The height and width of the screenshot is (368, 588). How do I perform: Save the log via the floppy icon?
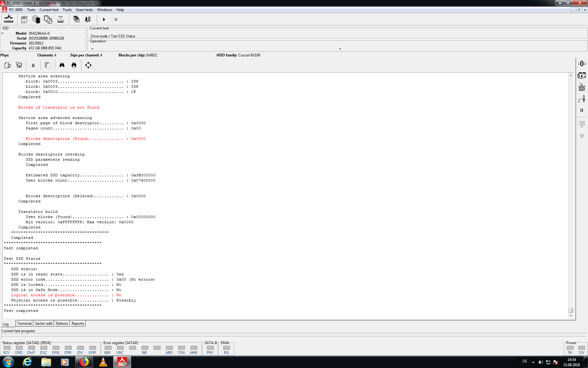pyautogui.click(x=19, y=65)
